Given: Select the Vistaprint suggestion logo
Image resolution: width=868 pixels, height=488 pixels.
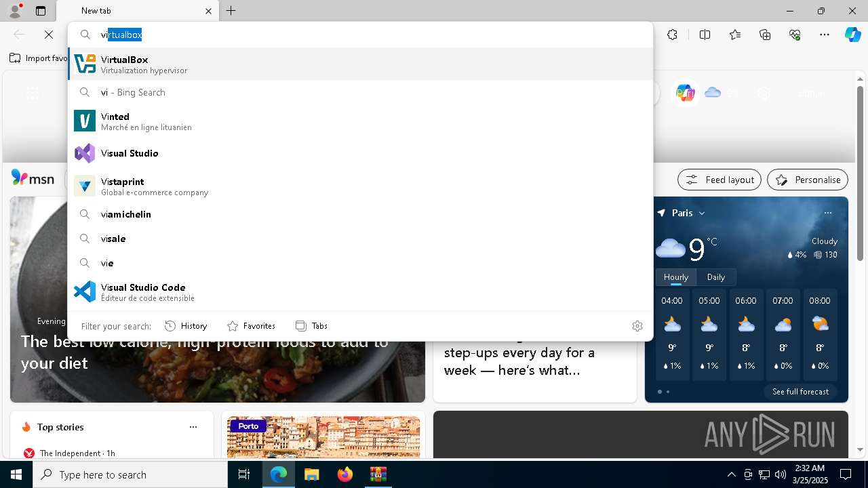Looking at the screenshot, I should coord(85,186).
